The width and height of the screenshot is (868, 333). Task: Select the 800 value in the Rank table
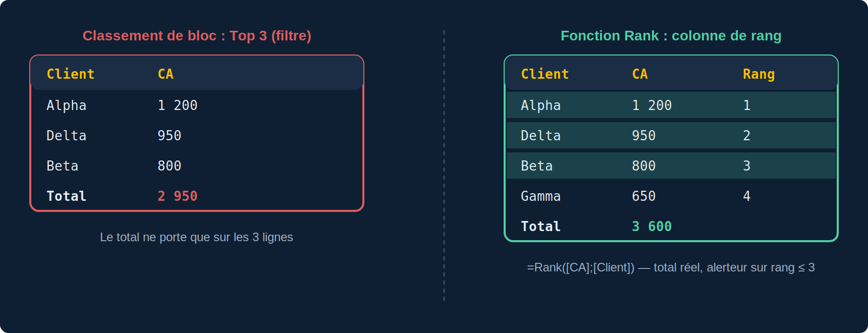coord(644,166)
